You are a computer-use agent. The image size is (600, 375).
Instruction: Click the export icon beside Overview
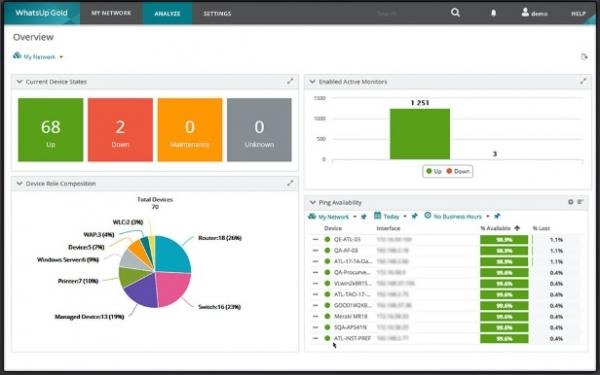[584, 57]
